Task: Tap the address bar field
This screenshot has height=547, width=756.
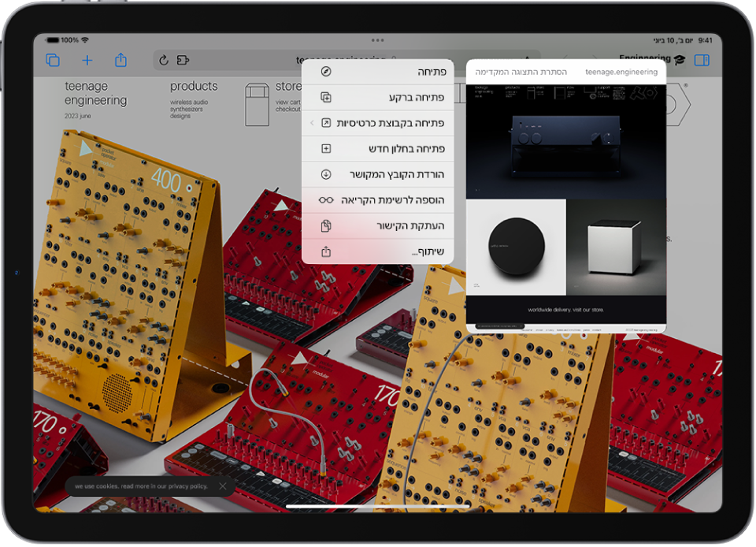Action: tap(346, 60)
